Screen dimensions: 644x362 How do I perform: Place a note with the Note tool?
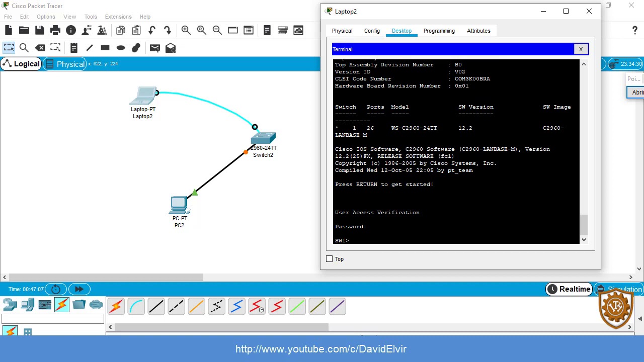(73, 48)
